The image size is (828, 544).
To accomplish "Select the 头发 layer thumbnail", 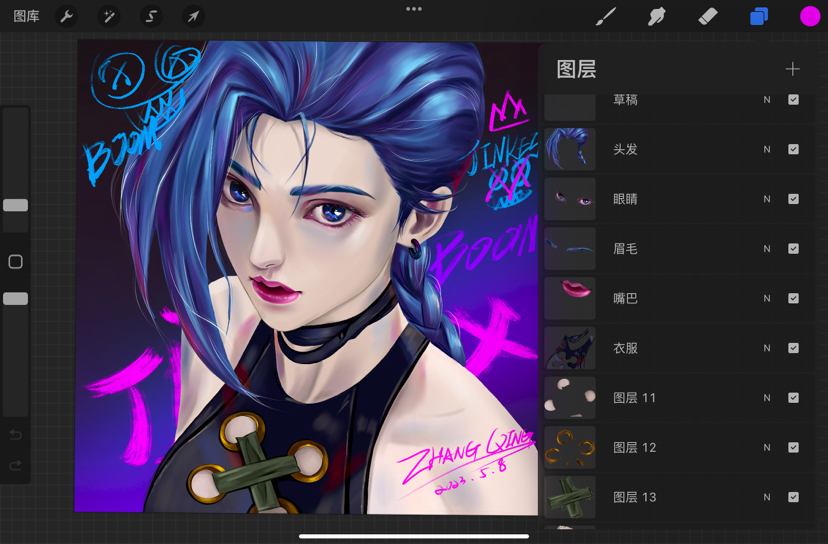I will point(570,149).
